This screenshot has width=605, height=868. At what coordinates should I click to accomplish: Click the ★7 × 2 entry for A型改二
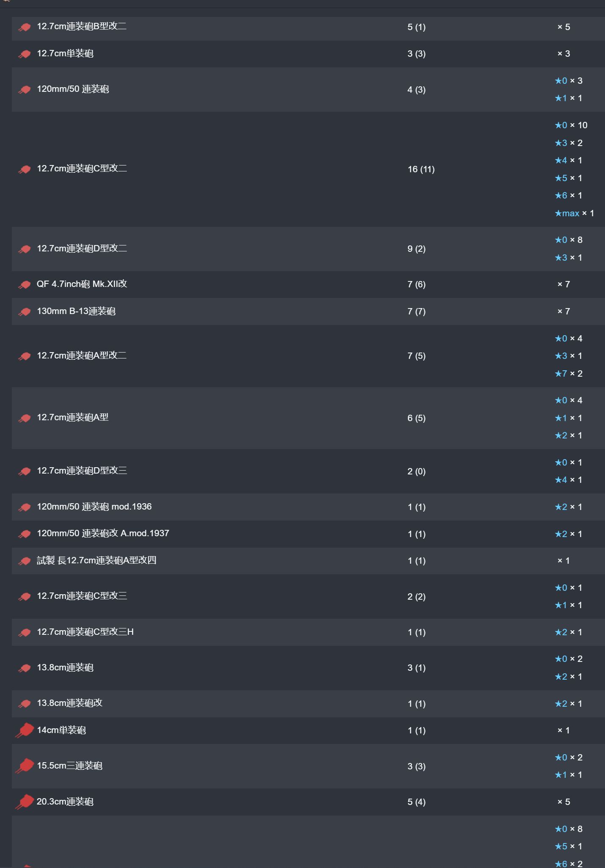pyautogui.click(x=569, y=374)
